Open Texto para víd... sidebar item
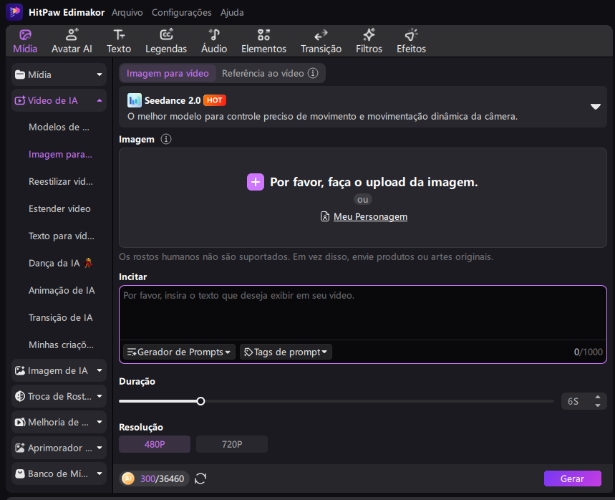 point(61,236)
